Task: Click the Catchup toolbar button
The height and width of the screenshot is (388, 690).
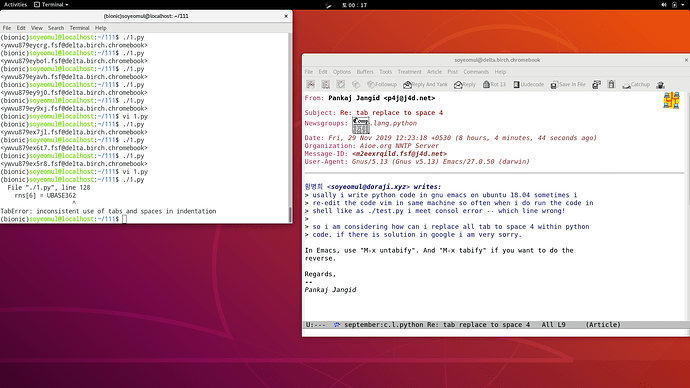Action: 636,84
